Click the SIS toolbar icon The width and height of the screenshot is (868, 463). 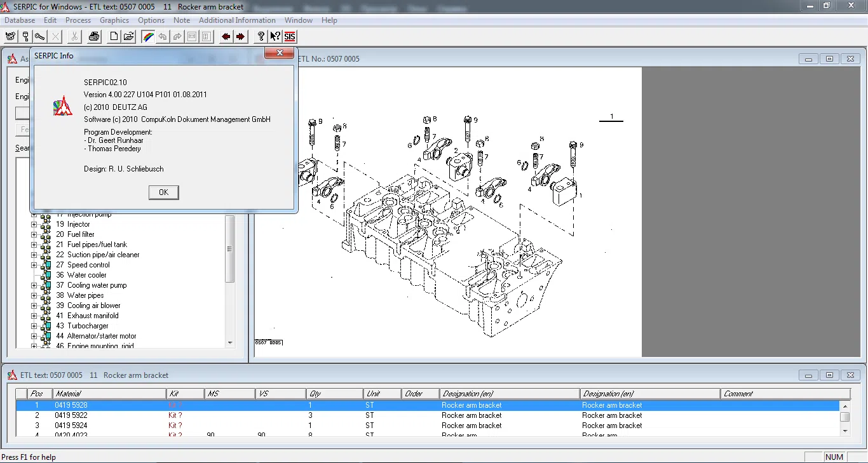tap(290, 36)
